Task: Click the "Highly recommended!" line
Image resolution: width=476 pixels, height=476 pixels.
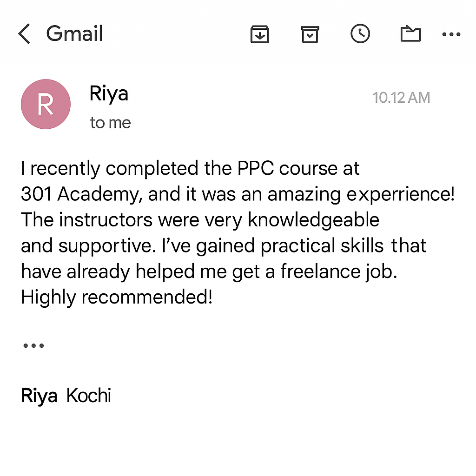Action: [x=117, y=297]
